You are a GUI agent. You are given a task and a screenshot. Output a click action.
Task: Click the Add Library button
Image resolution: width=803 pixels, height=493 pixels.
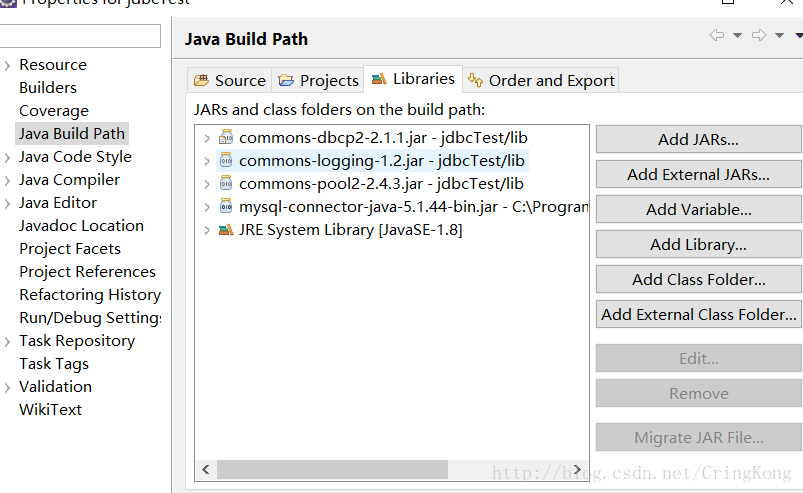[698, 244]
